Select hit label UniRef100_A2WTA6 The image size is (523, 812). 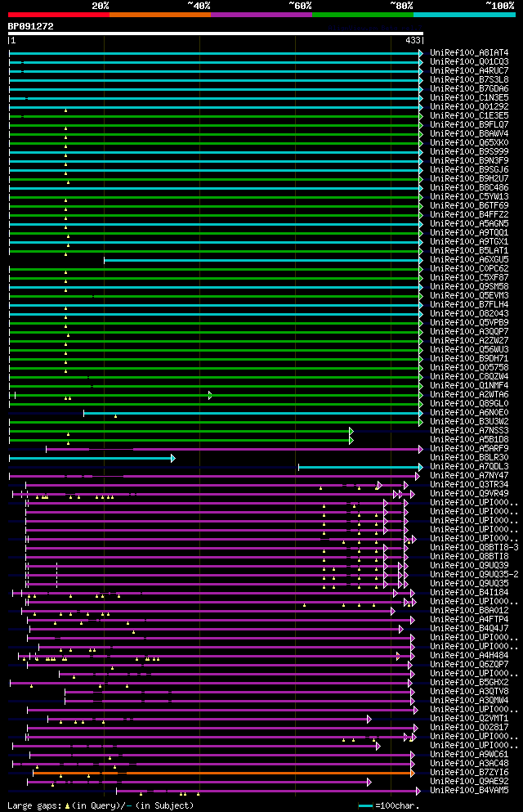coord(469,395)
